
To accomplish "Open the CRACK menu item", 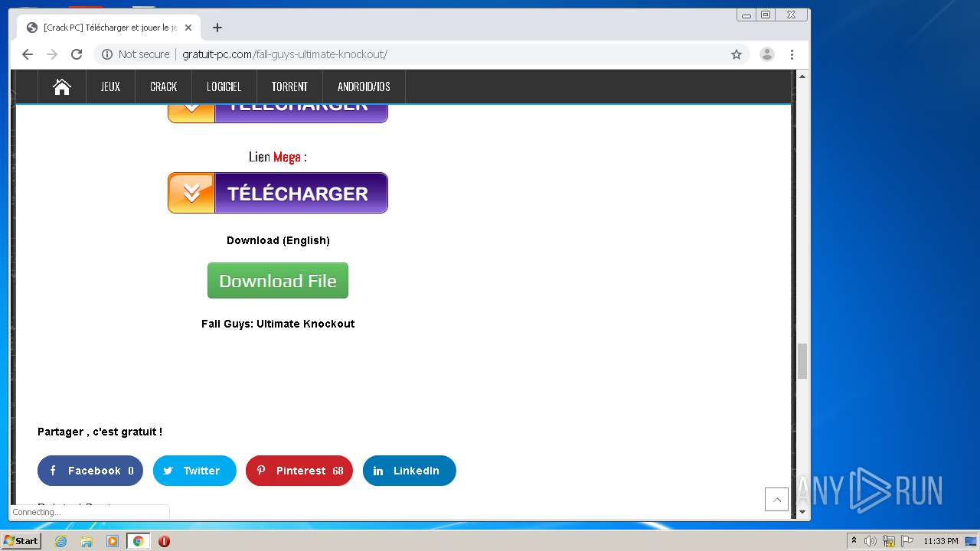I will pyautogui.click(x=163, y=86).
